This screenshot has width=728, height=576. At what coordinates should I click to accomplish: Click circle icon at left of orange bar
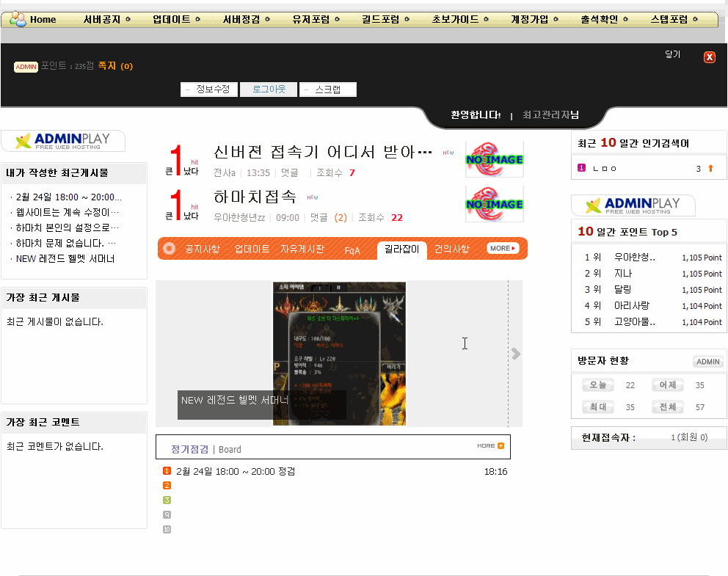pos(169,248)
